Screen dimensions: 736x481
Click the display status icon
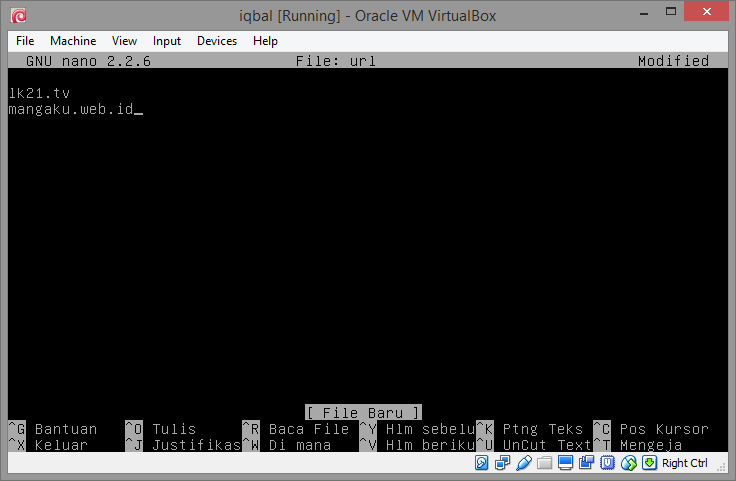tap(565, 463)
